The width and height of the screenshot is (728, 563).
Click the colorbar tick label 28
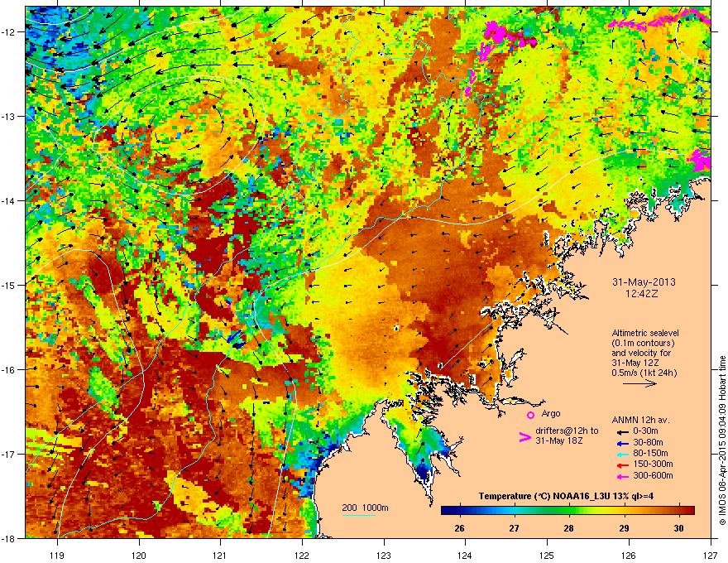tap(569, 528)
